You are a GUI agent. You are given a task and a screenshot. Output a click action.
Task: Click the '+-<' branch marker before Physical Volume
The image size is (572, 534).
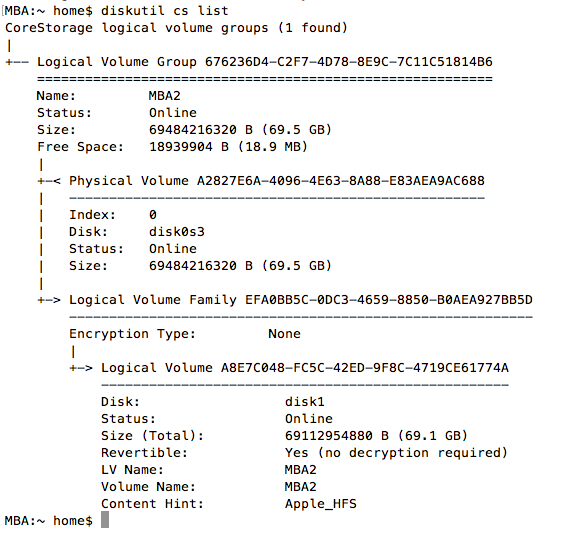pos(49,181)
